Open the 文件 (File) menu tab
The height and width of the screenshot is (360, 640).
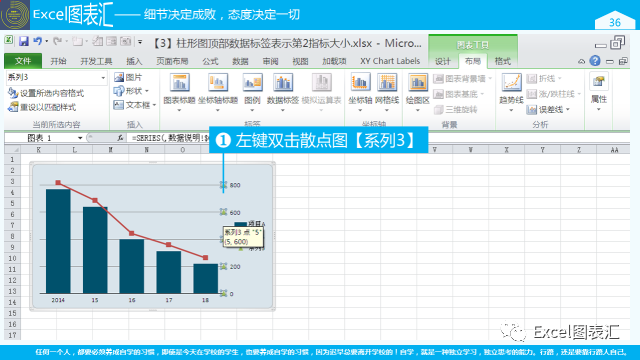point(23,61)
